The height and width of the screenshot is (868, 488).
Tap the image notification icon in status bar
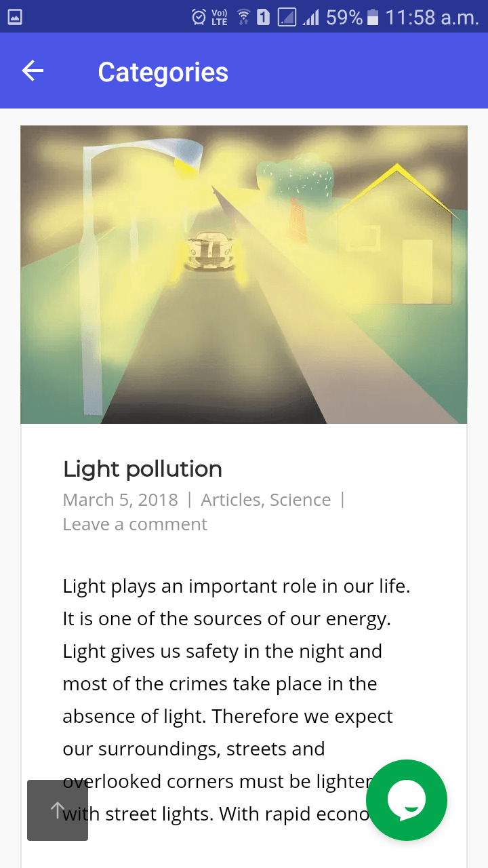[x=14, y=17]
